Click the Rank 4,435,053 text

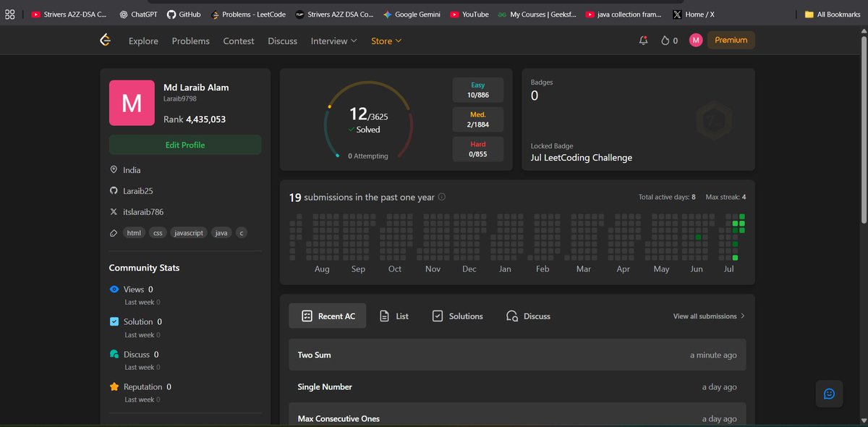195,119
